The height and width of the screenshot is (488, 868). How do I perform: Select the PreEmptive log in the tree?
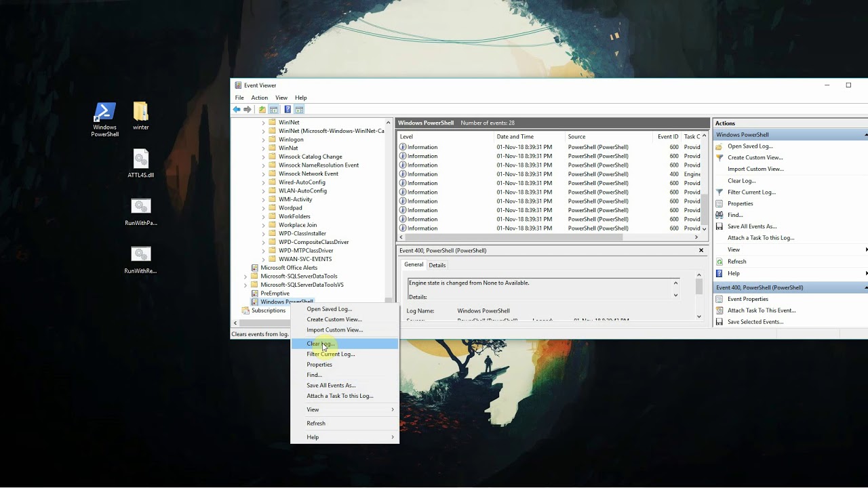[275, 293]
